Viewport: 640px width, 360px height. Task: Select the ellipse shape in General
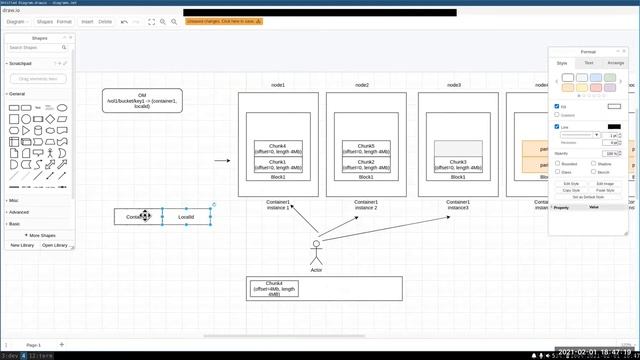(62, 108)
